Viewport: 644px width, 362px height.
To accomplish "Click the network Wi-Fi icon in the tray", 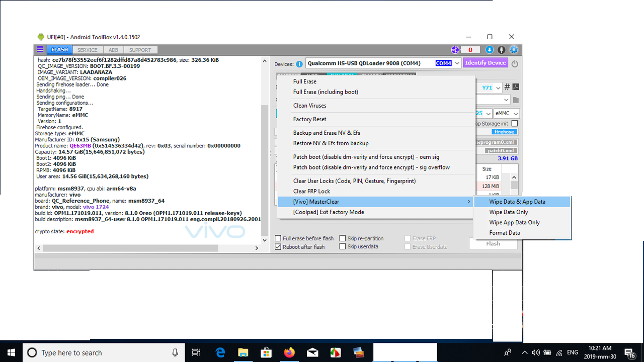I will tap(560, 352).
